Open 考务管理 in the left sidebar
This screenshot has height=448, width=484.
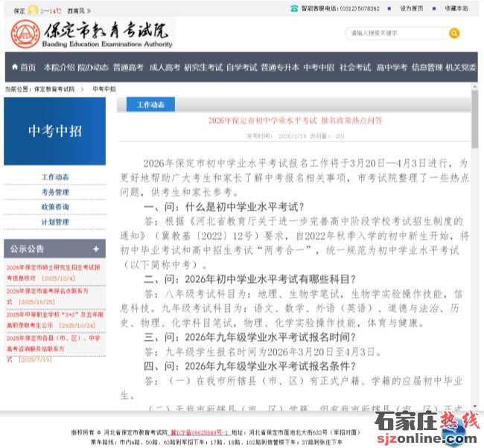[x=55, y=192]
